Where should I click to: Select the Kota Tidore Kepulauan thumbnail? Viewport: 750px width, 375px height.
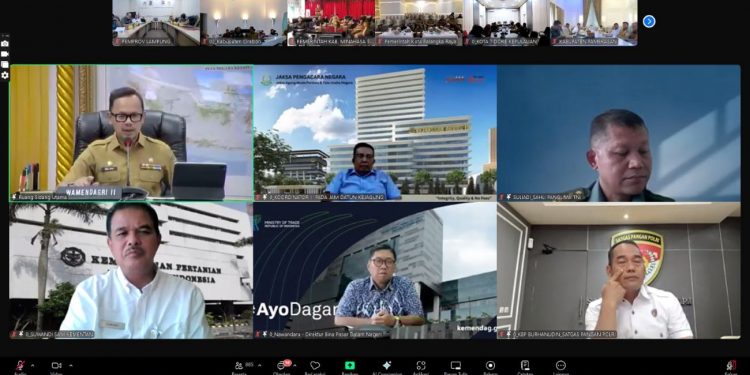(506, 22)
